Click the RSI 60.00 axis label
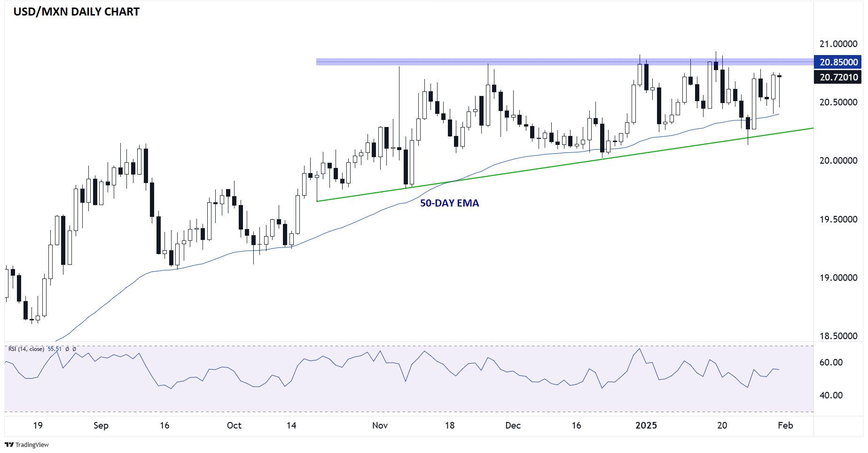Viewport: 868px width, 453px height. 831,362
